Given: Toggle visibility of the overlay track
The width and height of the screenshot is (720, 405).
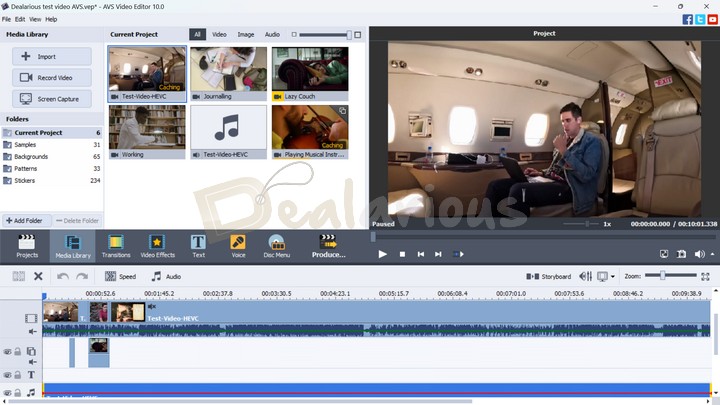Looking at the screenshot, I should point(7,352).
